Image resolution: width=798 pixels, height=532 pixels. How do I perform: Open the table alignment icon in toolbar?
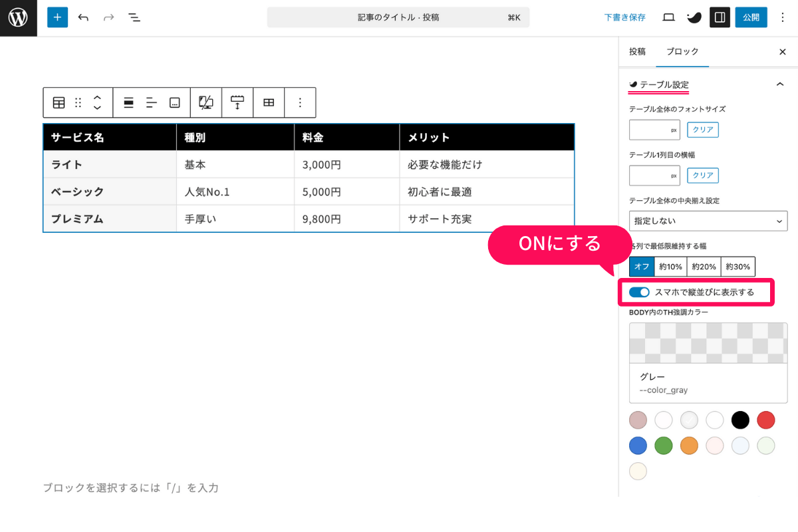point(127,102)
